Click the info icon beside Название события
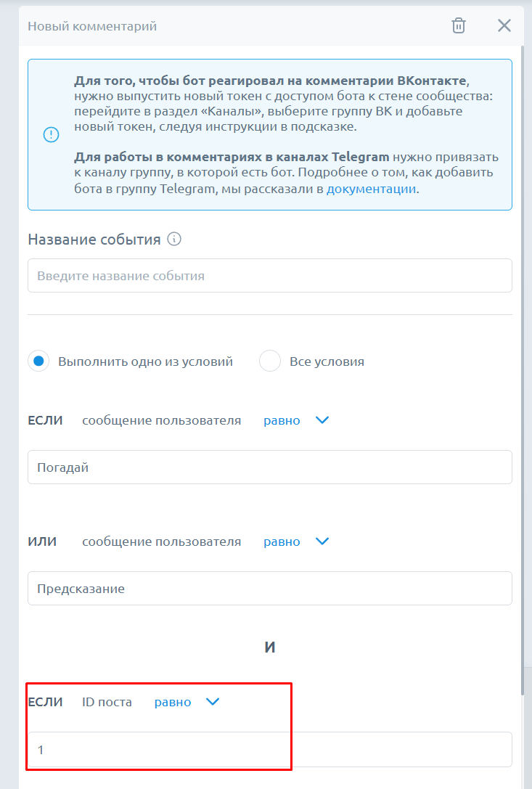Screen dimensions: 532x789 click(173, 239)
